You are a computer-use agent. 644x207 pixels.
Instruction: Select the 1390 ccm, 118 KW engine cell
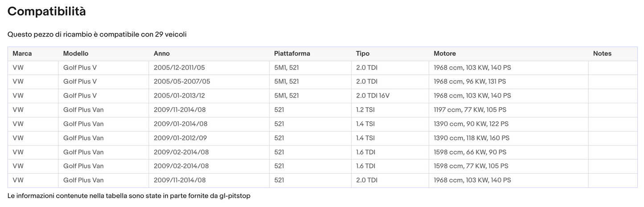coord(472,138)
